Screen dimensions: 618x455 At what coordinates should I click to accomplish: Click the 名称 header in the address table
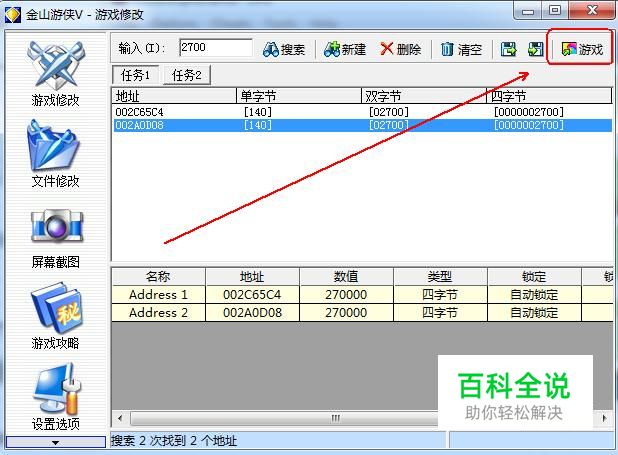click(158, 276)
